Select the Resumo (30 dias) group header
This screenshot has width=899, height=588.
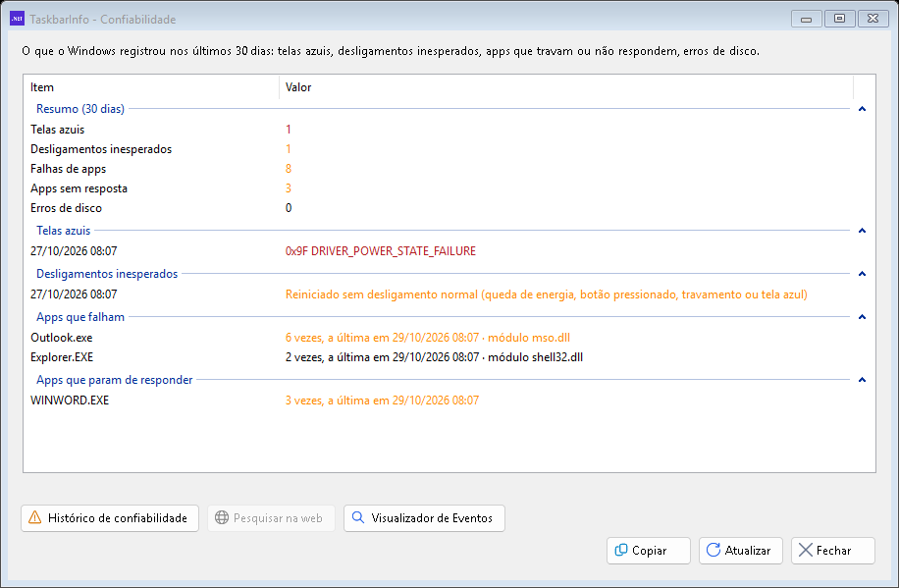click(80, 109)
